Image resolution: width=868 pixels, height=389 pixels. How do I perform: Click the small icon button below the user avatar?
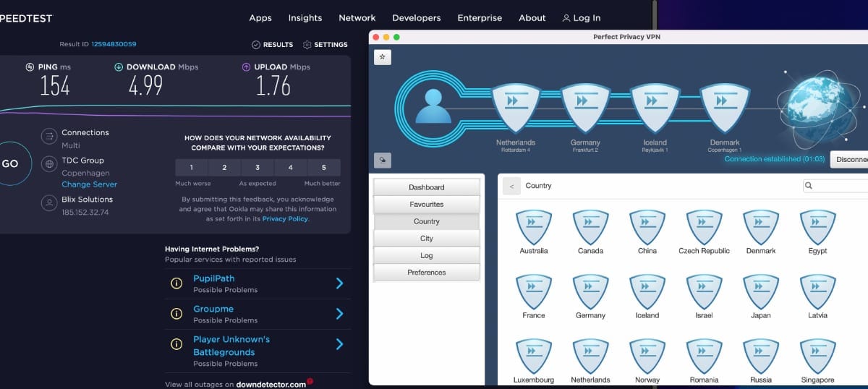382,160
